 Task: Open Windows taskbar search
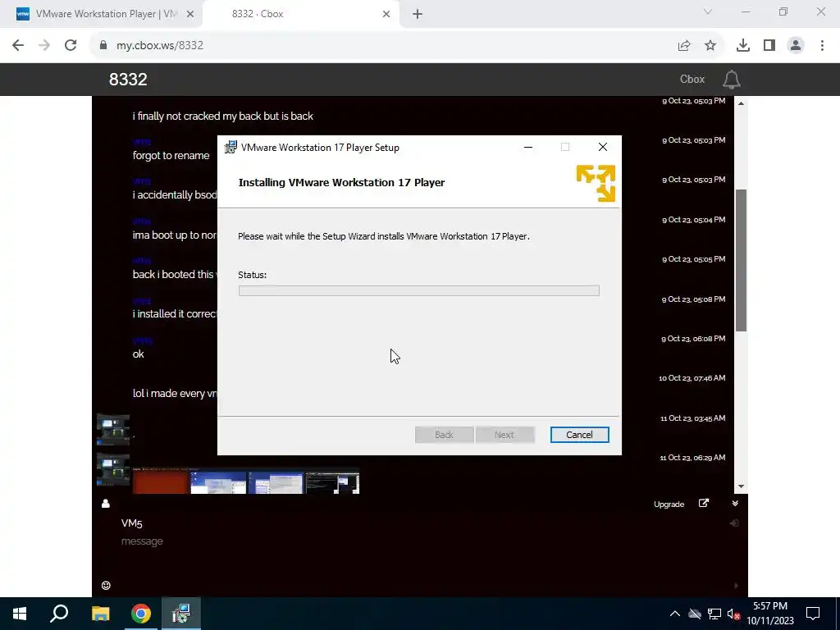[59, 614]
